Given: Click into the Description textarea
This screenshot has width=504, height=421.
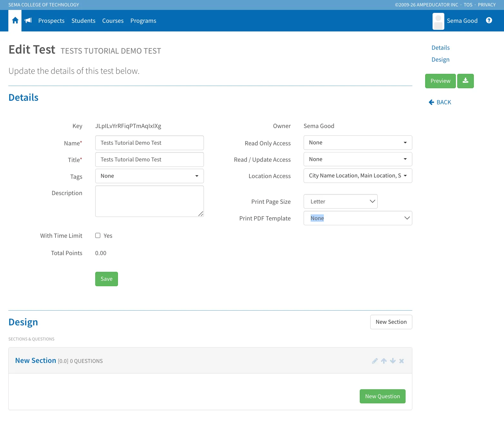Looking at the screenshot, I should coord(149,201).
